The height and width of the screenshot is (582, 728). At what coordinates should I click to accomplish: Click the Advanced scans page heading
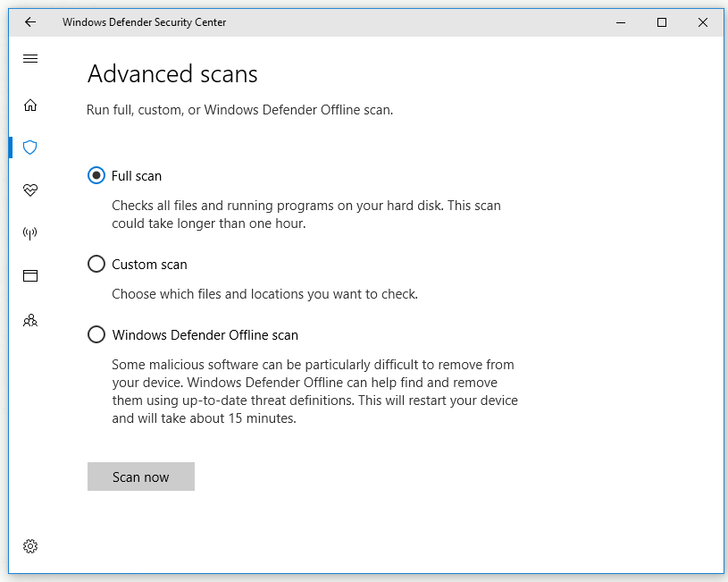click(172, 74)
